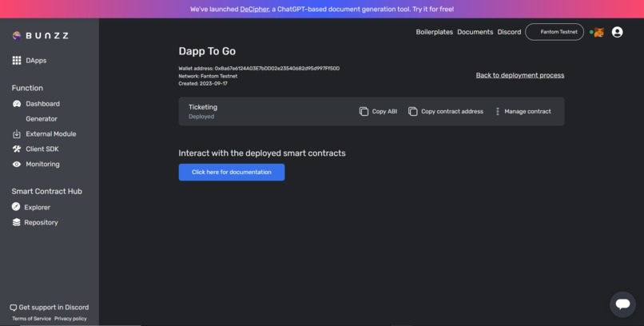Viewport: 644px width, 326px height.
Task: Click the External Module download icon
Action: pyautogui.click(x=17, y=134)
